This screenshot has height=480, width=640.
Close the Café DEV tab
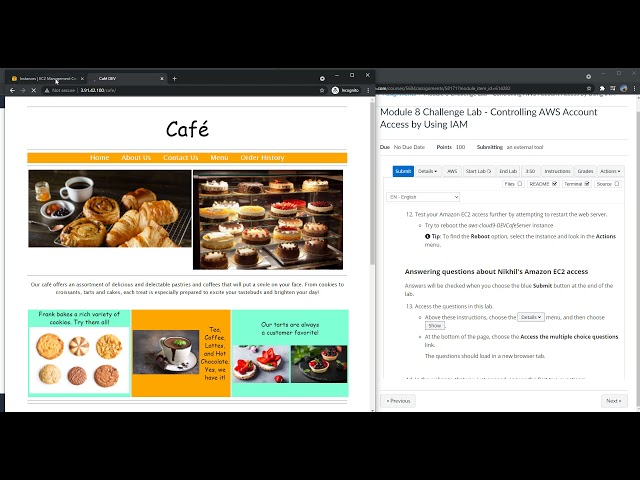[x=162, y=78]
